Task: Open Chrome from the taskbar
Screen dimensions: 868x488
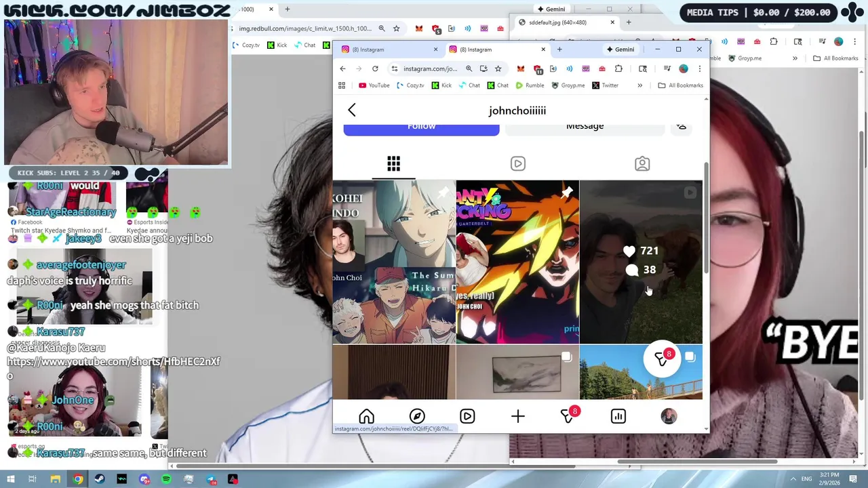Action: point(78,479)
